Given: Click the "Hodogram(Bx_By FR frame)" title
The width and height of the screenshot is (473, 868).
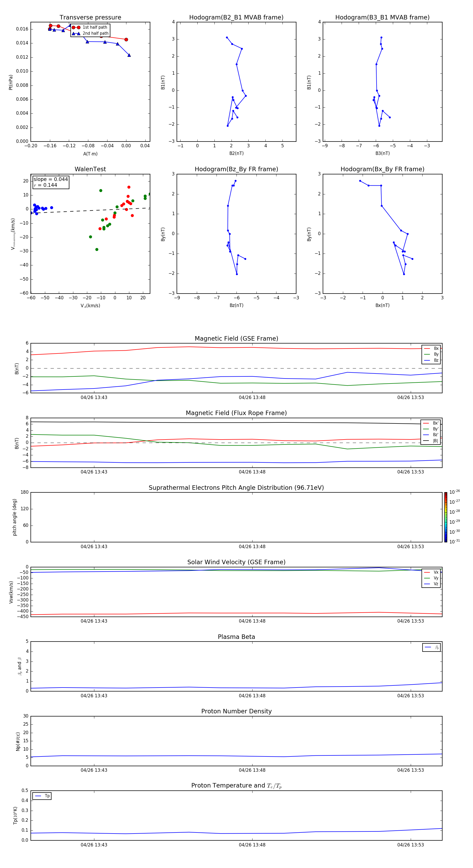Looking at the screenshot, I should 382,169.
